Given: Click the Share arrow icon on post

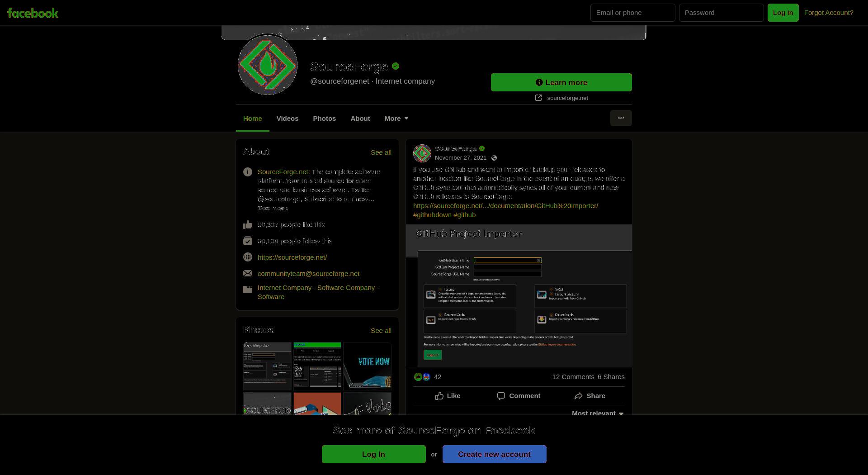Looking at the screenshot, I should [578, 396].
